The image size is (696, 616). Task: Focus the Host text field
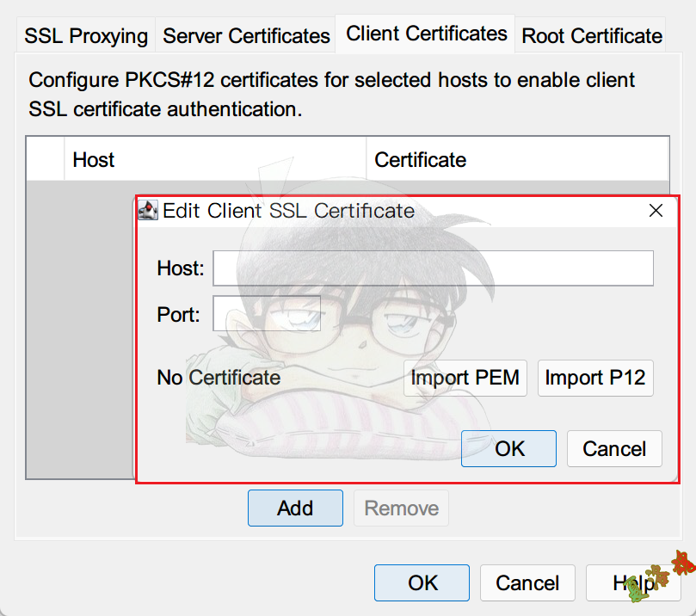tap(433, 268)
